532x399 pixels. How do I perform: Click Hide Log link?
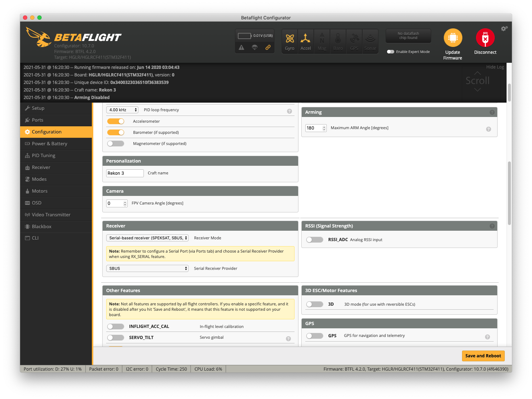click(x=495, y=67)
